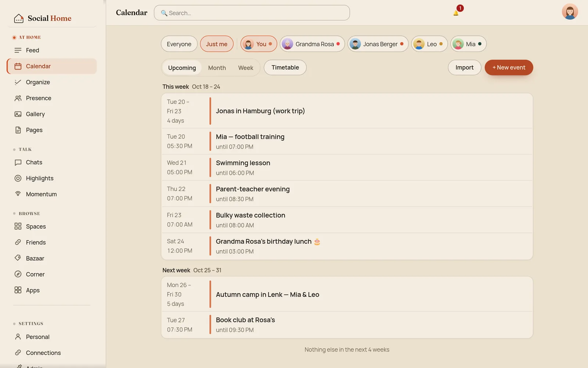Toggle Leo calendar filter

[x=429, y=44]
